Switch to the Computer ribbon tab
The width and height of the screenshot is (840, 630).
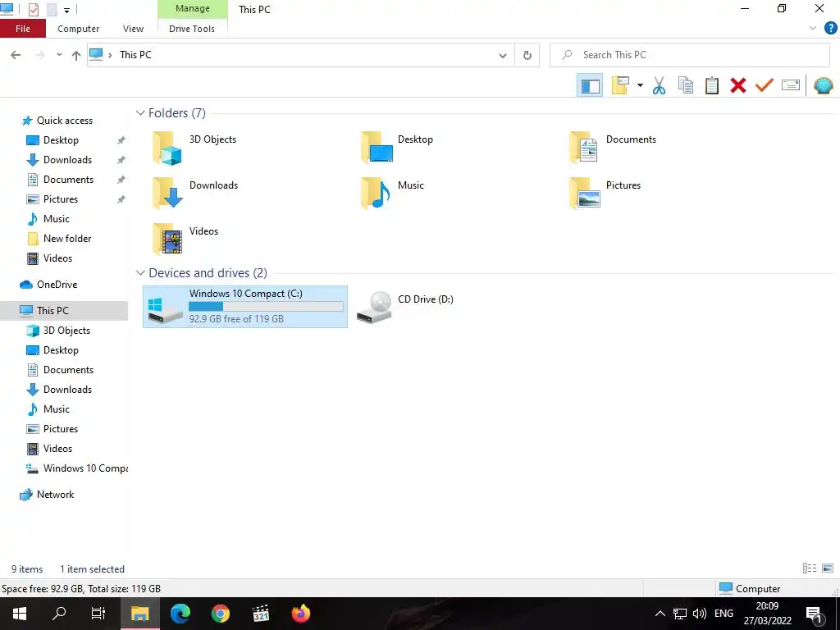78,29
